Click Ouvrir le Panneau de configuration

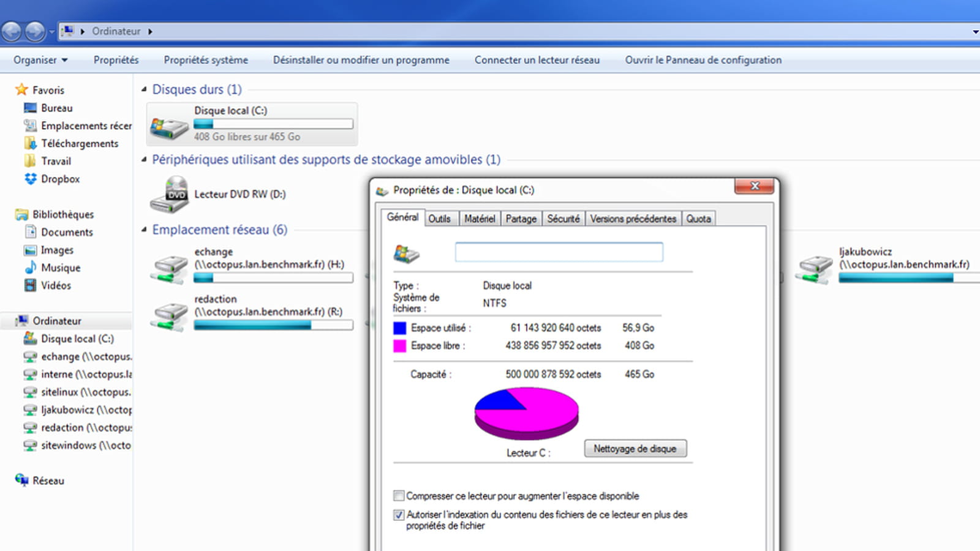703,60
